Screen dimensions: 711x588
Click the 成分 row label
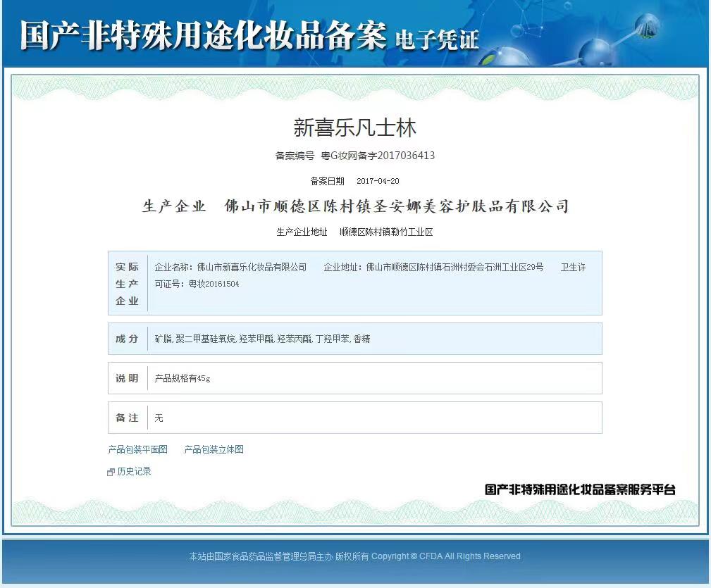[x=127, y=339]
